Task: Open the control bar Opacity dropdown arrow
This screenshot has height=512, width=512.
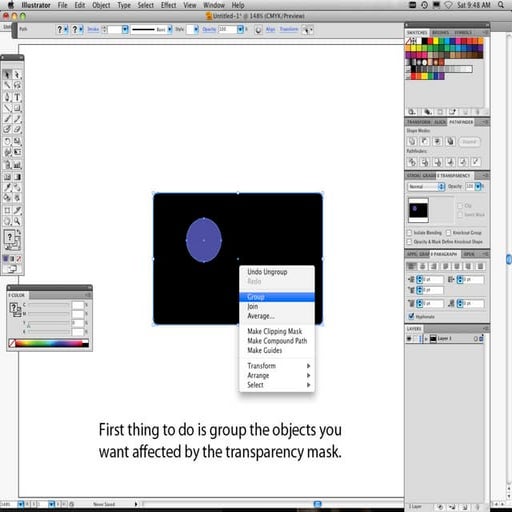Action: (240, 30)
